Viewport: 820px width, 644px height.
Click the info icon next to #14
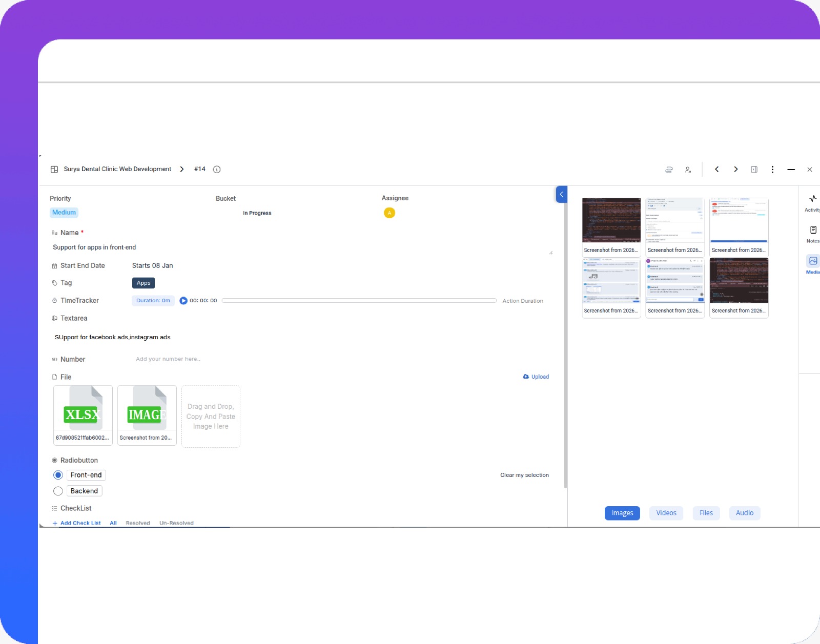tap(217, 170)
